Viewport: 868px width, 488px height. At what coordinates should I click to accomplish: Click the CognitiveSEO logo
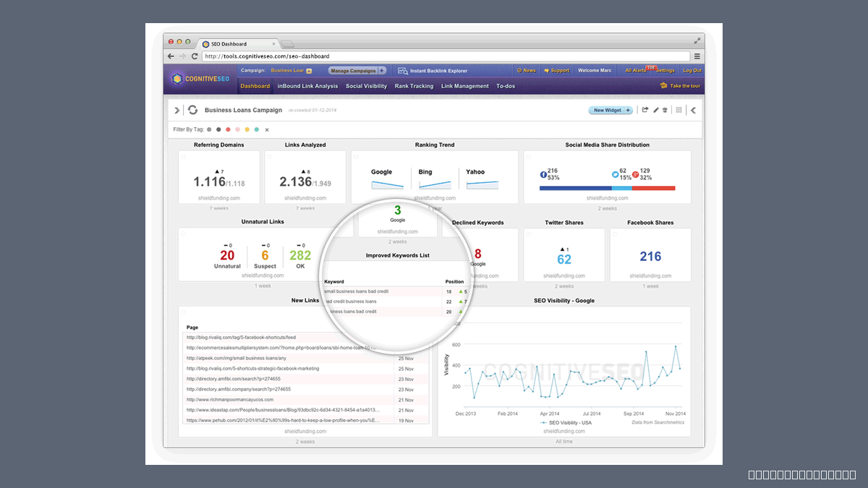[200, 78]
